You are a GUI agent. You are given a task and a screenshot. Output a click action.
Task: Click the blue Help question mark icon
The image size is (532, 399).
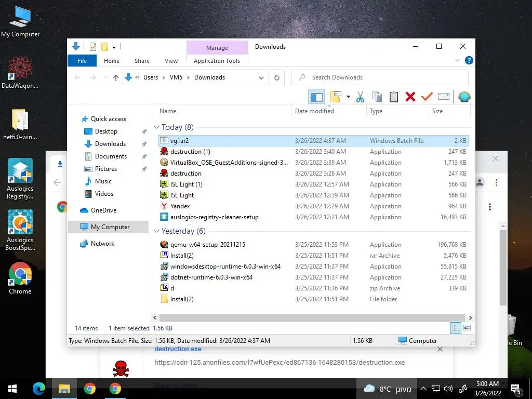469,60
